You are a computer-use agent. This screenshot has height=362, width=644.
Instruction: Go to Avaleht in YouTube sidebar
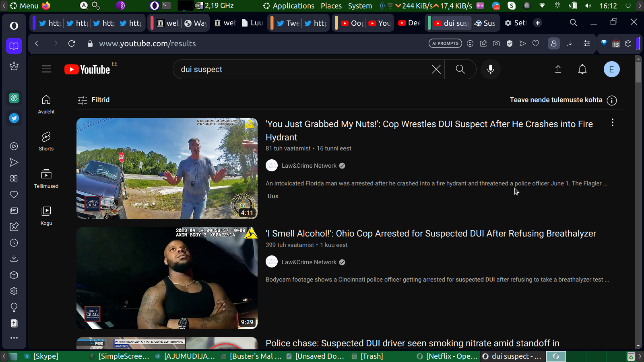[46, 105]
